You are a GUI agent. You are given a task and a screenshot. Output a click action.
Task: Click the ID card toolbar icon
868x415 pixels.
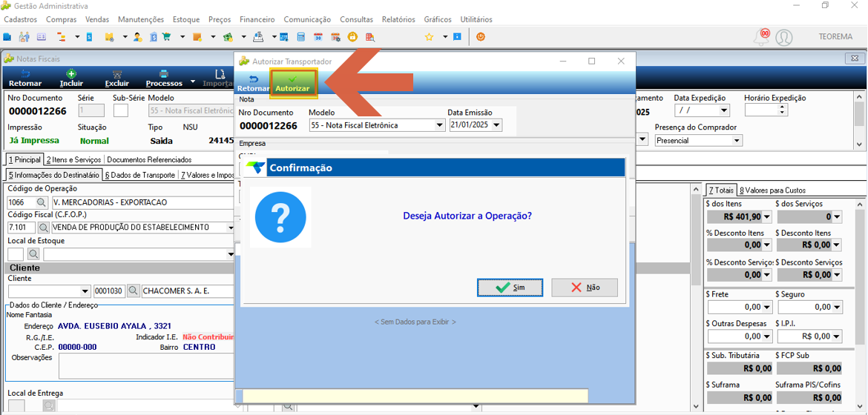pos(42,37)
